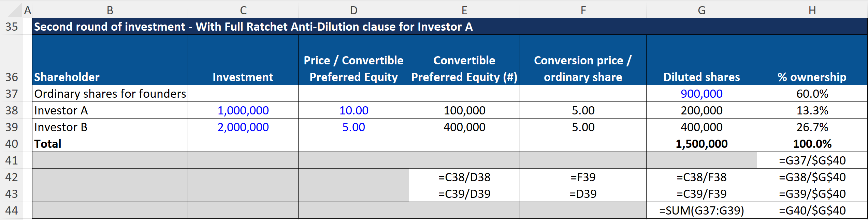Select founders diluted shares cell 900,000
Screen dimensions: 868x220
coord(701,94)
